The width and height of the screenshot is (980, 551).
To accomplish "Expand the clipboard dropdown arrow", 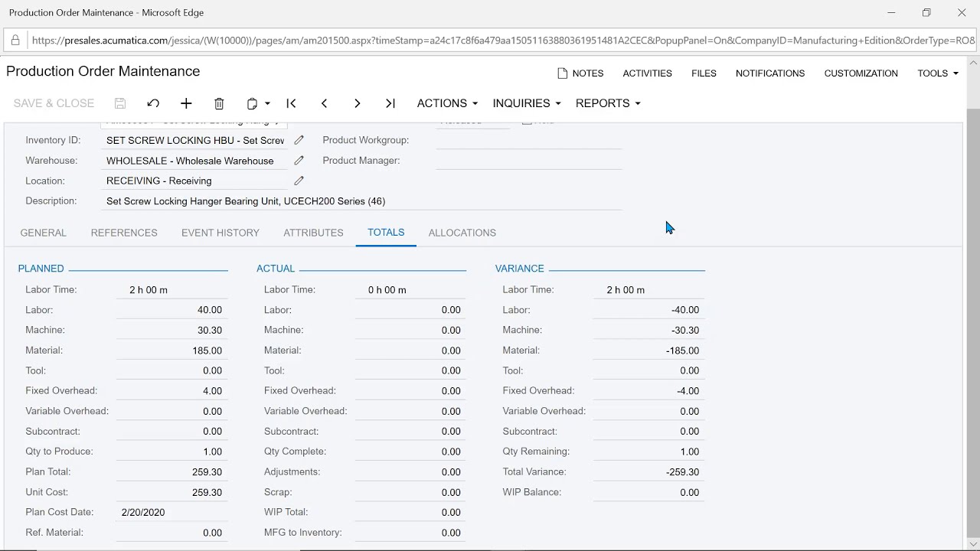I will point(267,103).
